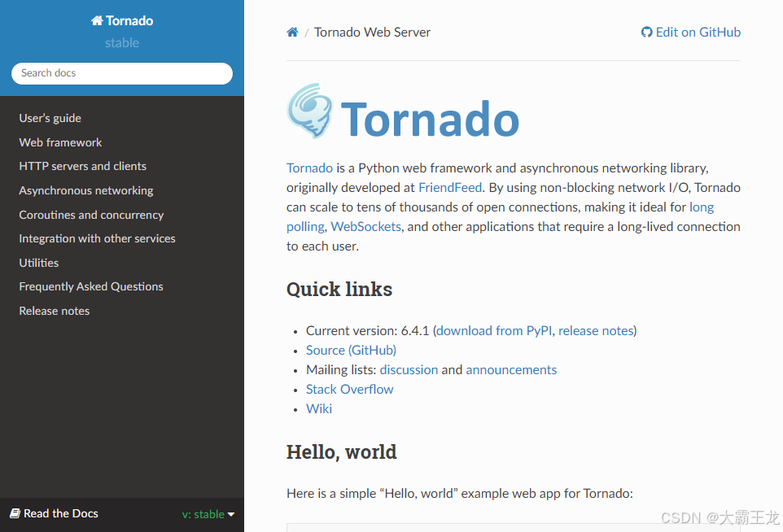The height and width of the screenshot is (532, 783).
Task: Open Edit on GitHub link
Action: [690, 33]
